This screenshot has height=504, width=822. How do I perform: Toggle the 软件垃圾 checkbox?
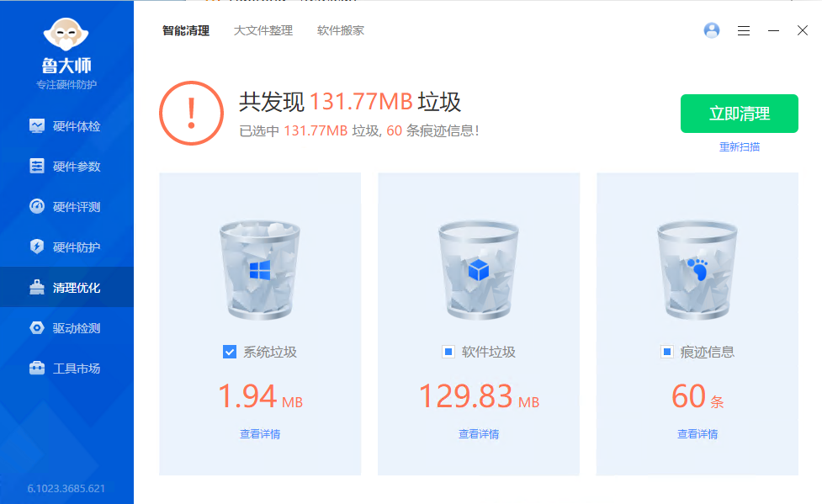click(x=448, y=352)
